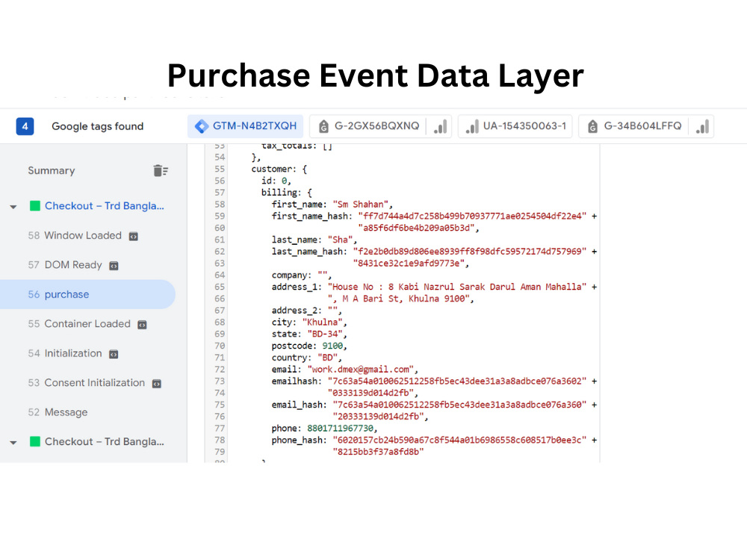Click the blue badge showing 4 tags
This screenshot has width=747, height=560.
point(25,126)
